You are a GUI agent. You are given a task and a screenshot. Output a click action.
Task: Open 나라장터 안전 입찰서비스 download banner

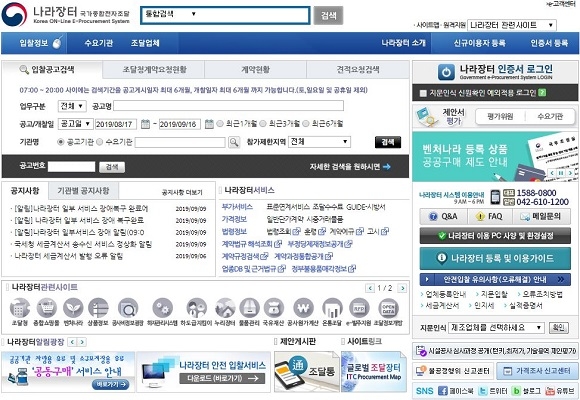pos(203,372)
